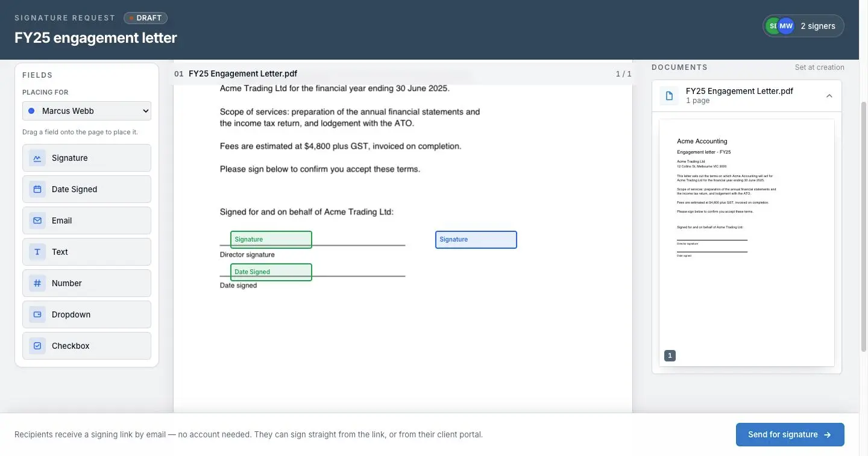Click the document page thumbnail preview
This screenshot has height=456, width=868.
[747, 243]
